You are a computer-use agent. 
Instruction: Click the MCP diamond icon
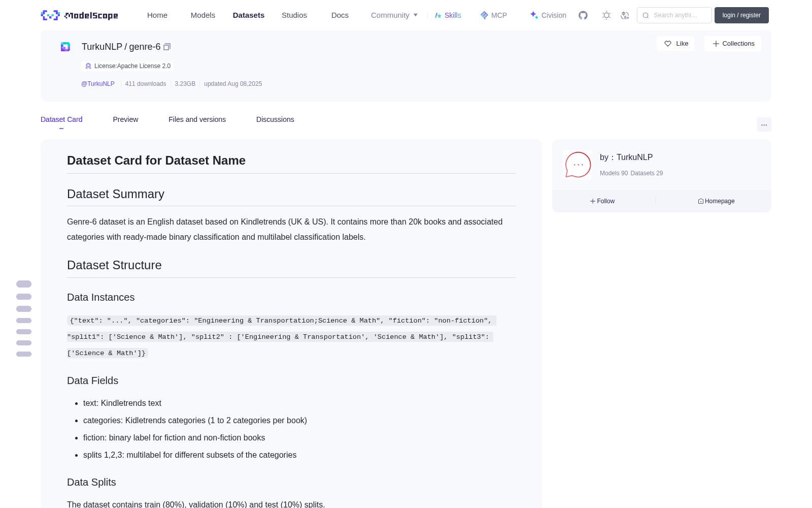[484, 15]
